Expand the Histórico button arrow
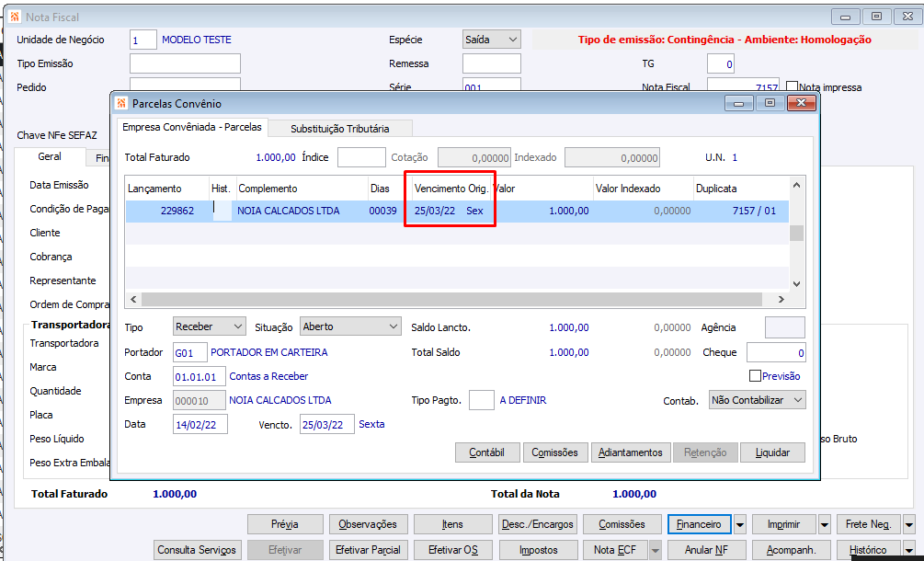This screenshot has height=561, width=924. [908, 550]
